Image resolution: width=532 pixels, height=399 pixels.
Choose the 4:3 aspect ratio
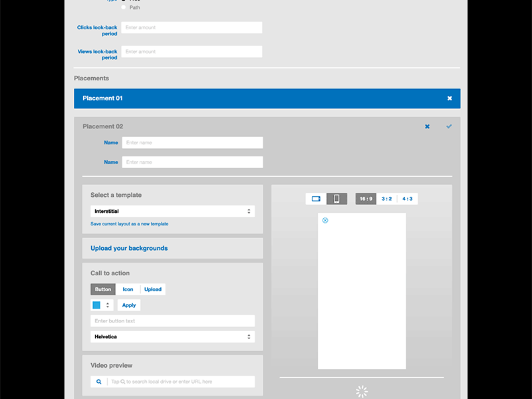(408, 198)
